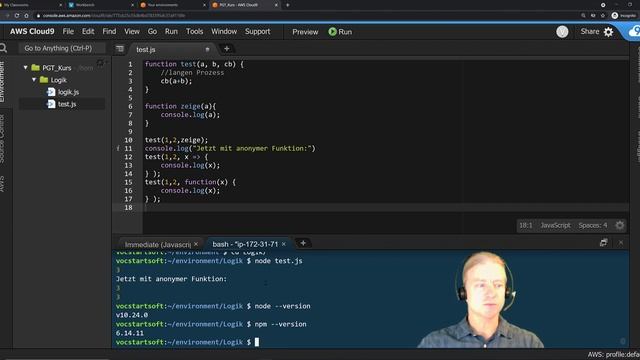
Task: Open the Window menu
Action: coord(224,31)
